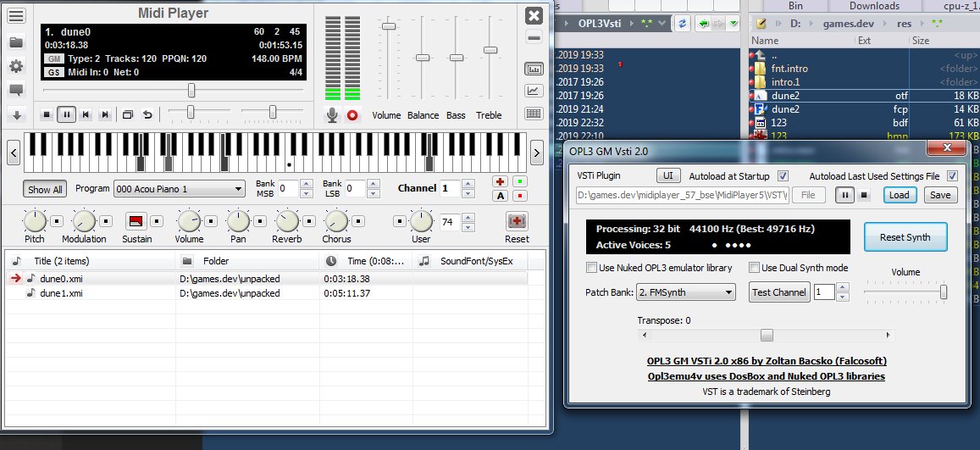Open the line graph icon on right
The height and width of the screenshot is (450, 980).
click(534, 92)
